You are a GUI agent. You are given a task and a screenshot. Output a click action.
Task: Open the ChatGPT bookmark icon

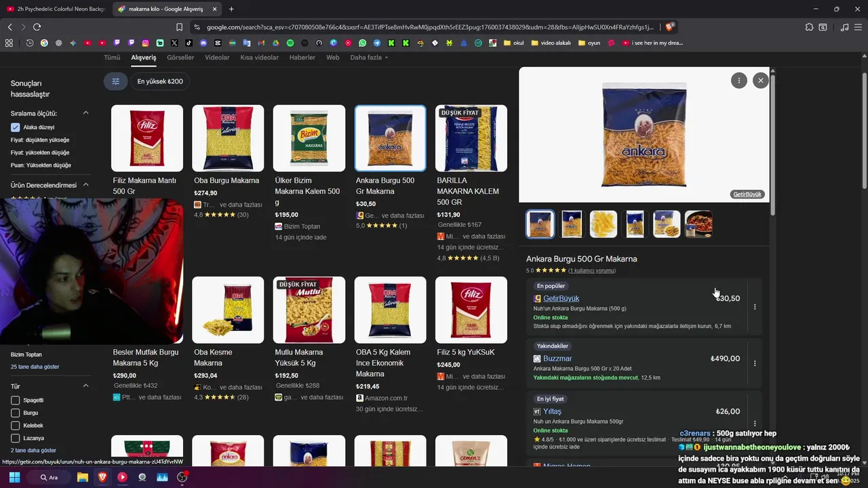click(58, 43)
